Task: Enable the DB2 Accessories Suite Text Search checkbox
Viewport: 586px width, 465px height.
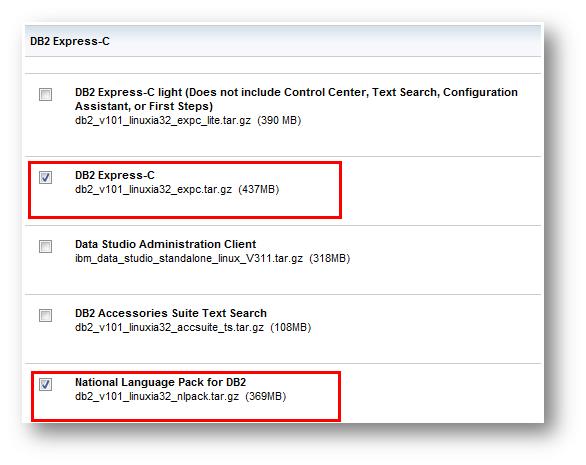Action: click(x=46, y=315)
